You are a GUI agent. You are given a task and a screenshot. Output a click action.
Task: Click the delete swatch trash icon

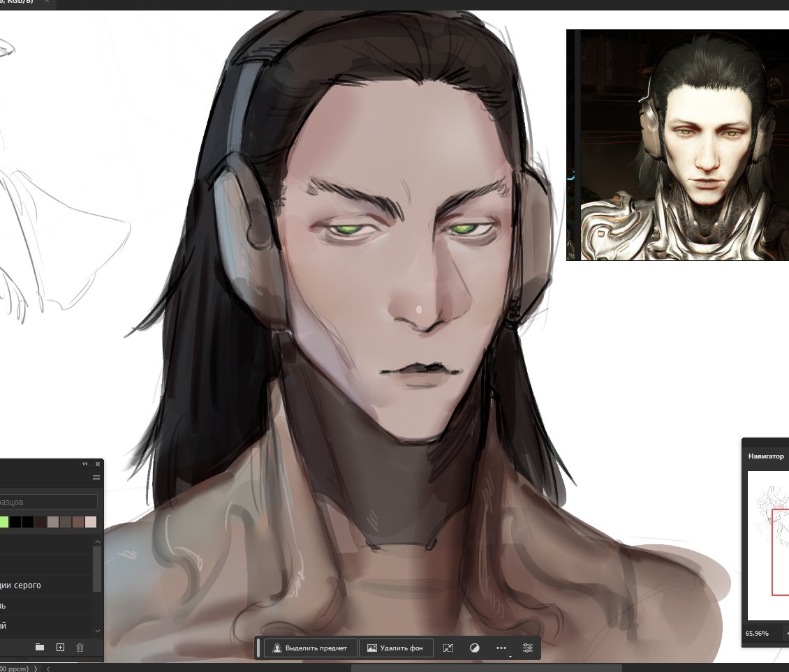coord(80,648)
